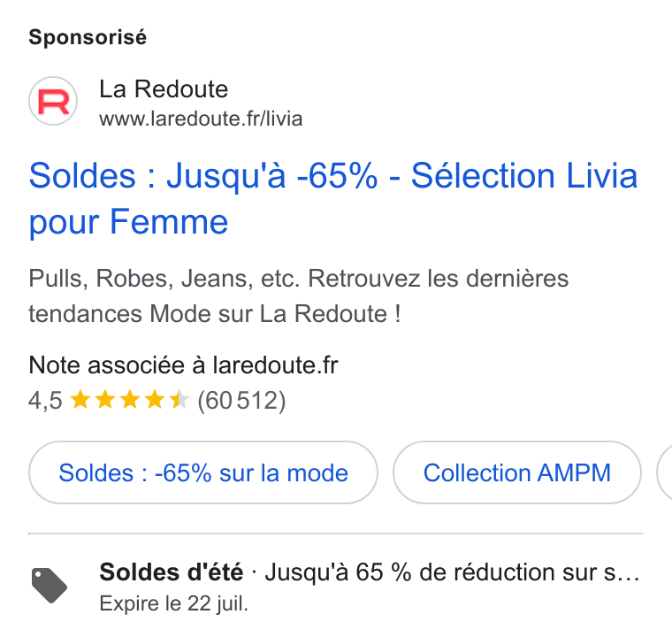Viewport: 672px width, 637px height.
Task: Click the 'Sponsorisé' label
Action: tap(88, 37)
